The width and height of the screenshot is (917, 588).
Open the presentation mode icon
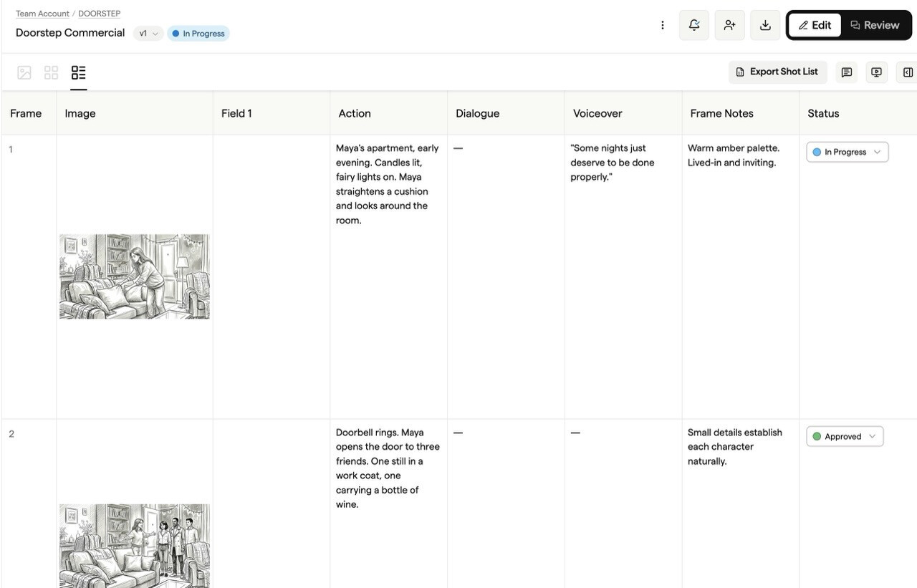[x=877, y=72]
